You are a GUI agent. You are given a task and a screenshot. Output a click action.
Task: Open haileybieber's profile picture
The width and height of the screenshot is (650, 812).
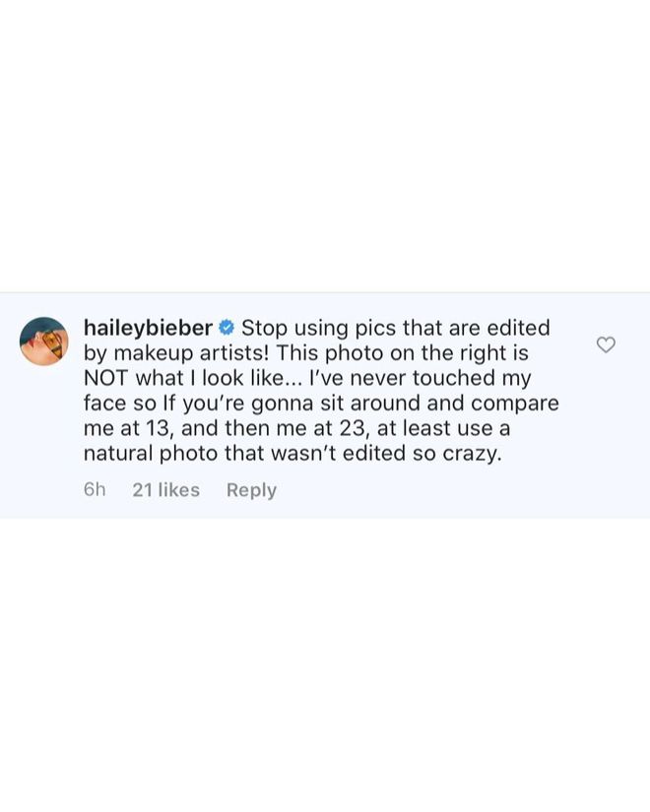point(44,342)
